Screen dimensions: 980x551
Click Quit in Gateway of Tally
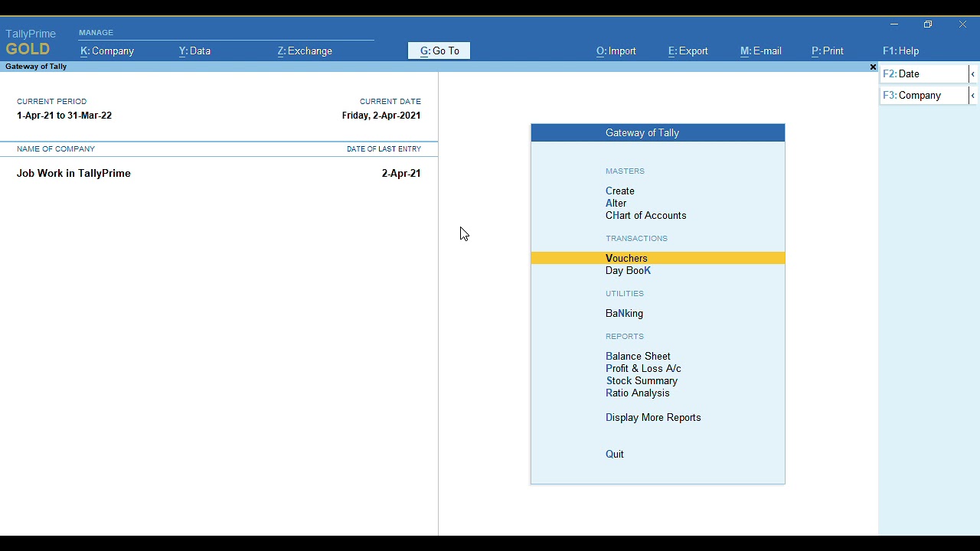(615, 455)
